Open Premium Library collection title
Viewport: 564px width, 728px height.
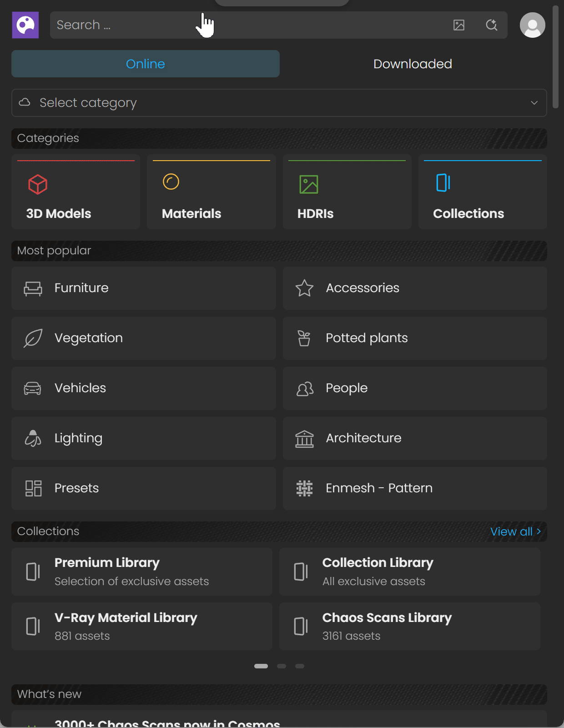pos(107,563)
